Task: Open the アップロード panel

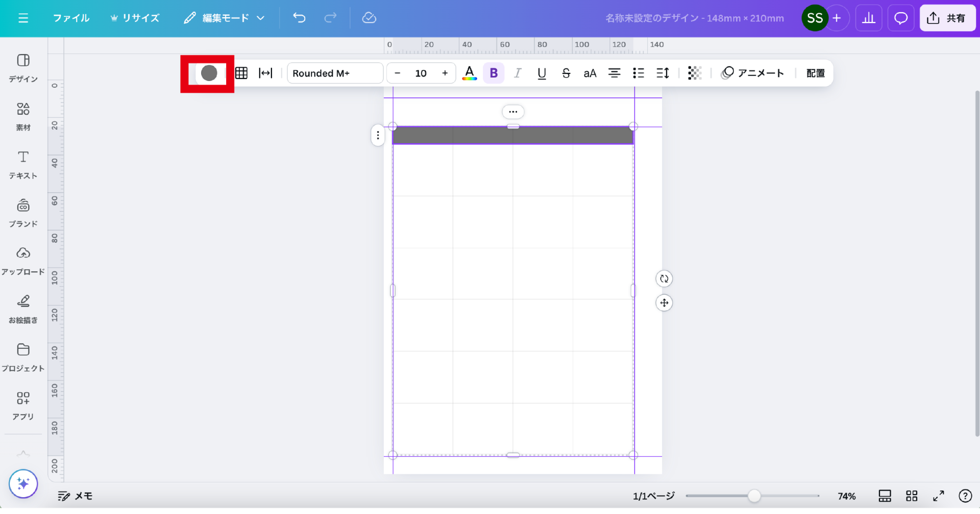Action: tap(23, 261)
